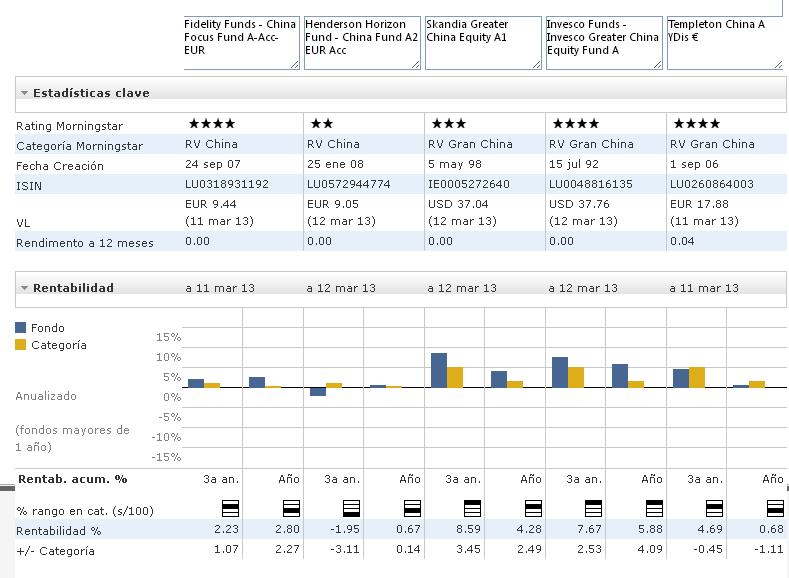Click Fidelity fund four-star Morningstar rating

coord(212,123)
